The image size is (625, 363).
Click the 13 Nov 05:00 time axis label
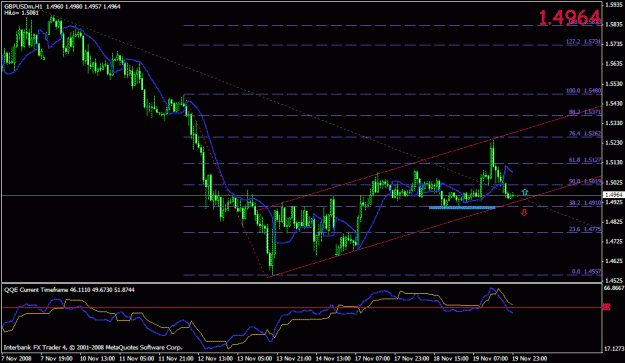[x=254, y=358]
